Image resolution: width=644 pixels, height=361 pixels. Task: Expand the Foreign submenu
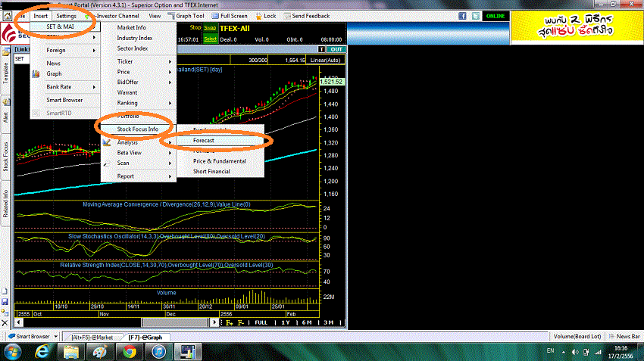point(65,50)
